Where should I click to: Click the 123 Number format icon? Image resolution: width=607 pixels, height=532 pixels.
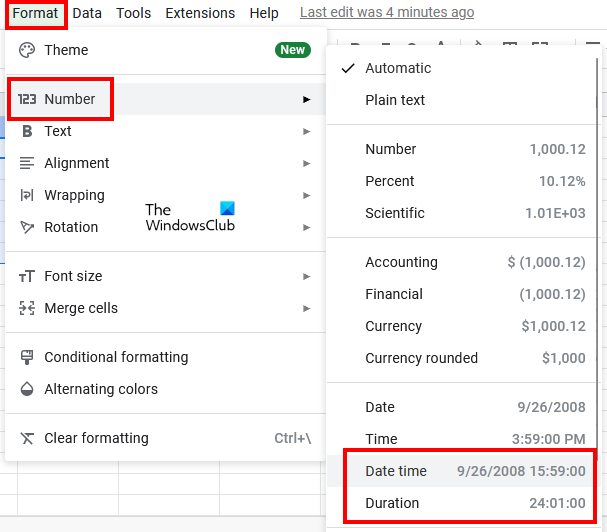pos(27,99)
